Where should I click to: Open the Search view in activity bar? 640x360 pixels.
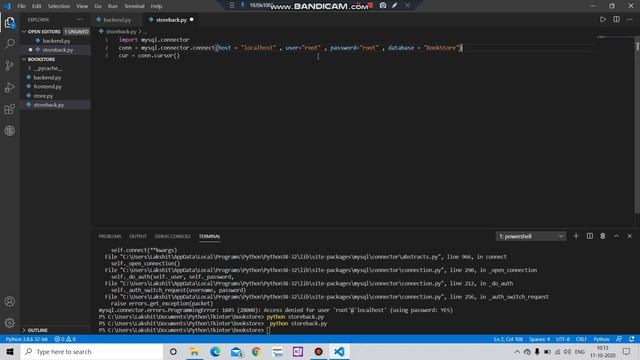[x=10, y=44]
